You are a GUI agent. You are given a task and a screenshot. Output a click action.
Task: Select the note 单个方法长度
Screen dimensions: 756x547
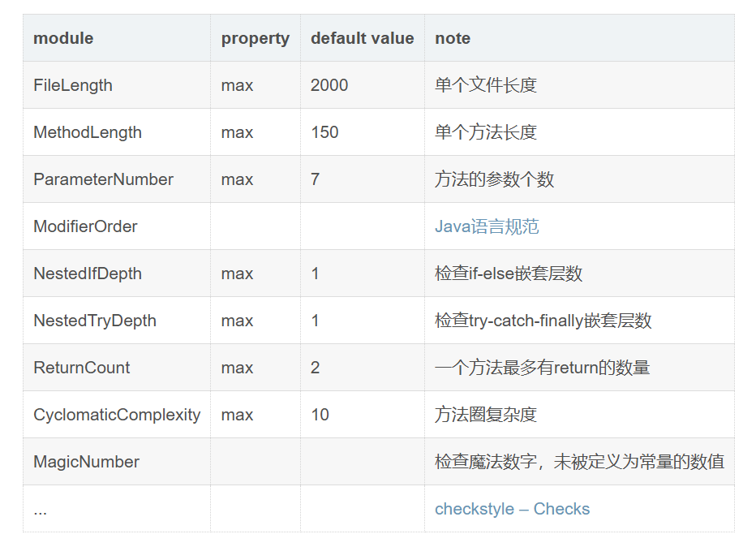point(486,132)
